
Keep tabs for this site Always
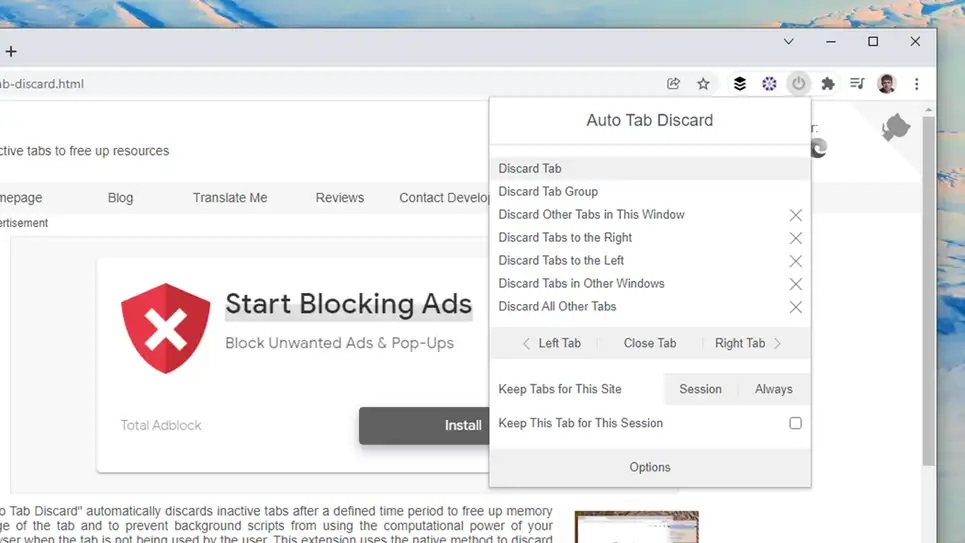click(774, 389)
